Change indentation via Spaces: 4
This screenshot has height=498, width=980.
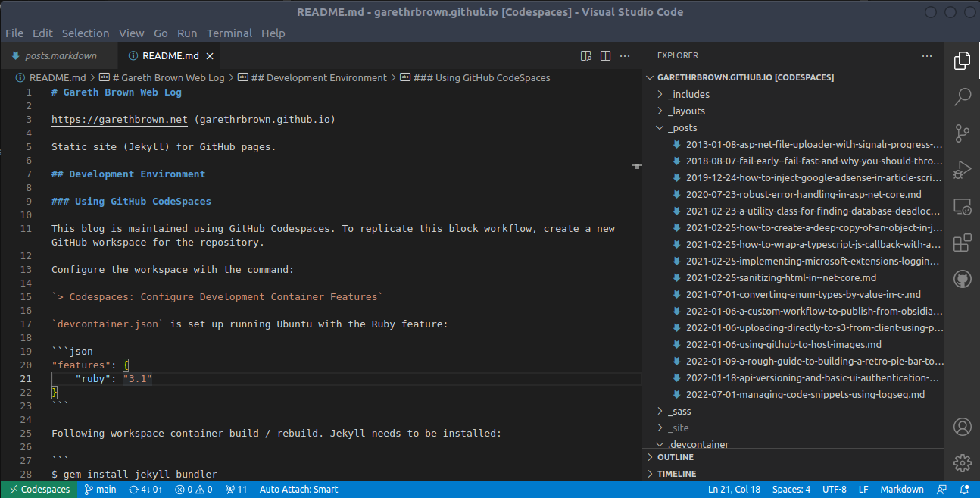(x=791, y=490)
